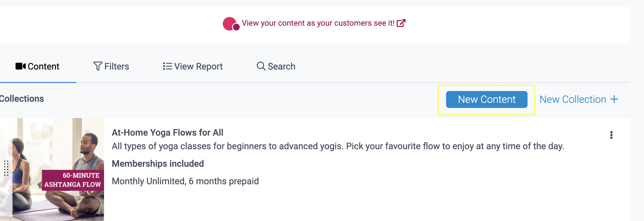Open the Filters tab
This screenshot has width=644, height=221.
click(x=111, y=66)
